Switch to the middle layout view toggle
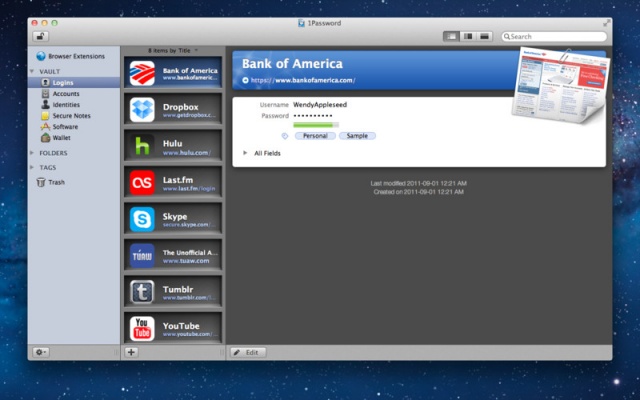 click(x=468, y=36)
